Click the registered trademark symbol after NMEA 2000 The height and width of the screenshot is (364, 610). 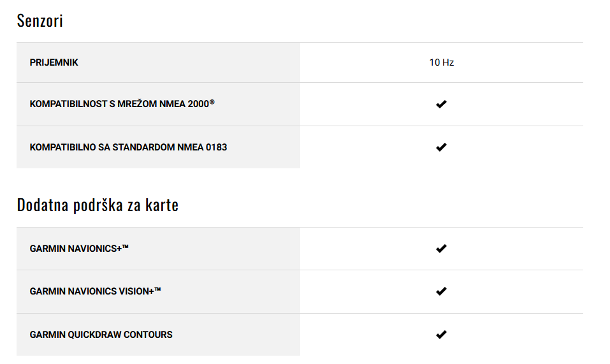click(212, 102)
